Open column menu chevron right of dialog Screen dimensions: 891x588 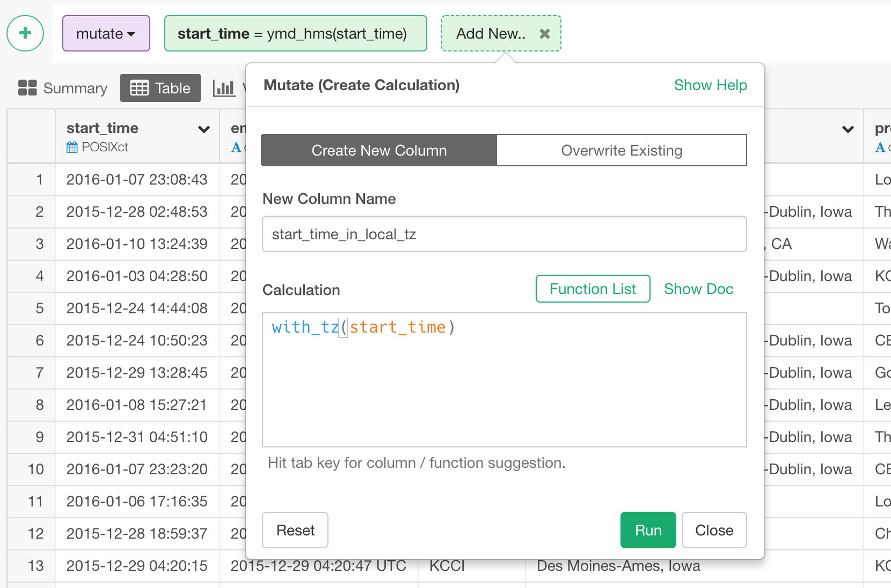click(x=848, y=129)
